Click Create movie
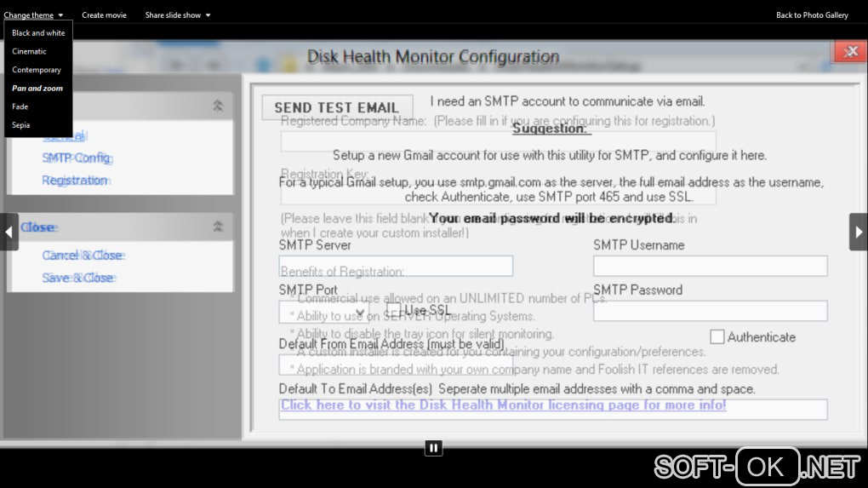 click(x=104, y=15)
